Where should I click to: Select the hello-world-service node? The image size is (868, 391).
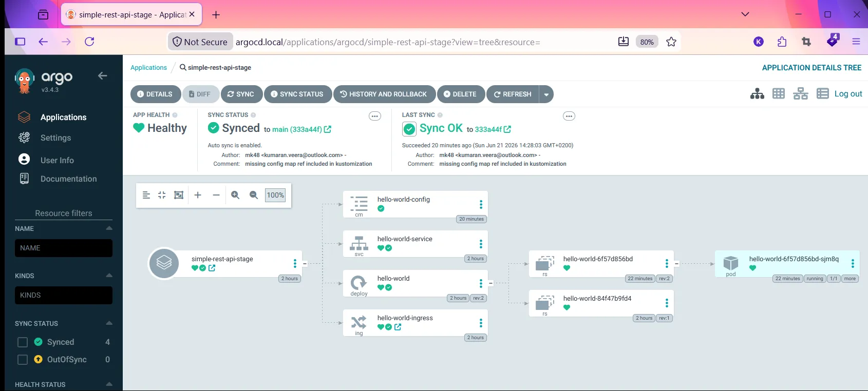[415, 244]
